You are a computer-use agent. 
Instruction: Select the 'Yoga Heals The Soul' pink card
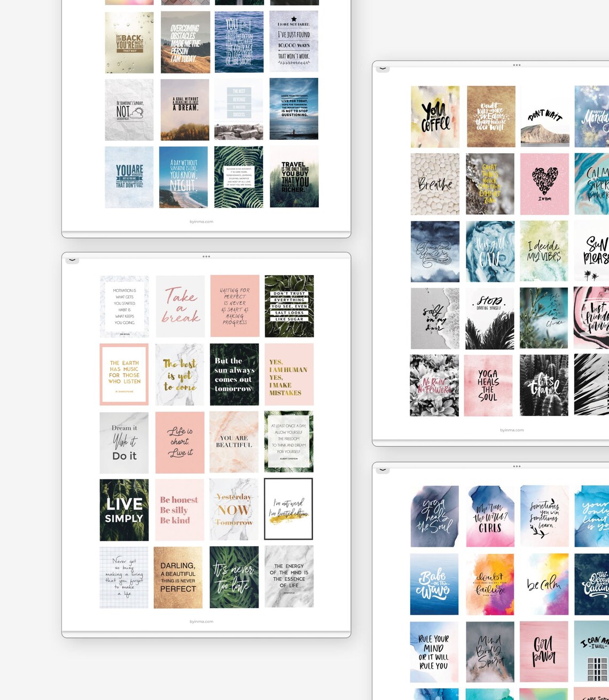click(489, 386)
